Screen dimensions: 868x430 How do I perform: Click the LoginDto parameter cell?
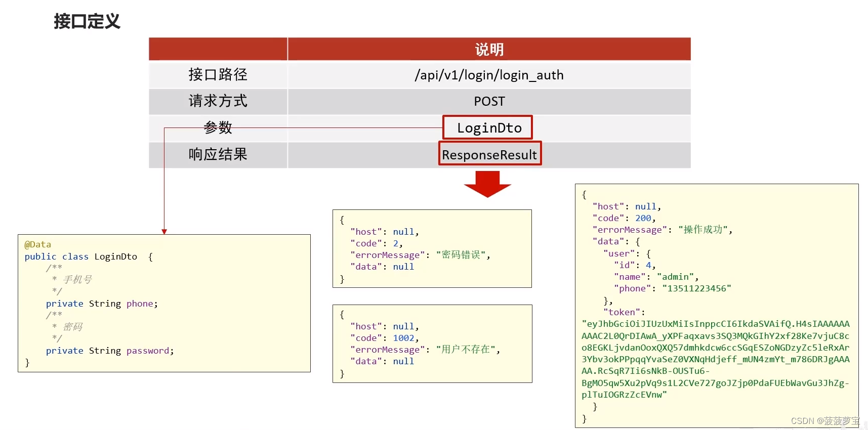click(x=488, y=127)
